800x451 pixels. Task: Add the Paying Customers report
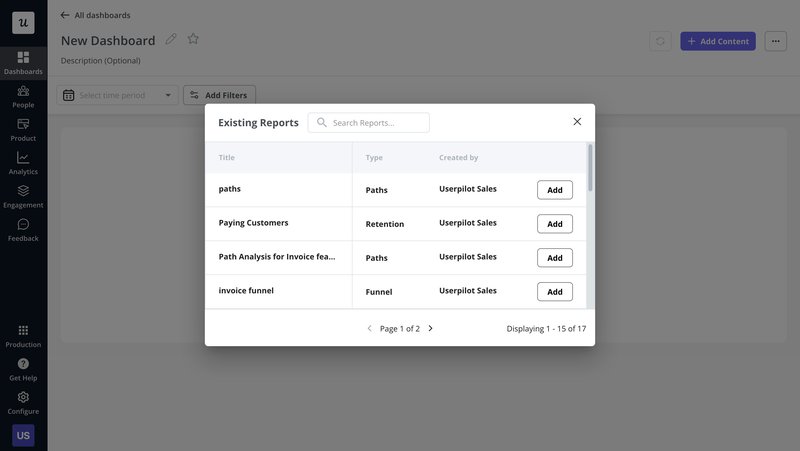pos(554,224)
